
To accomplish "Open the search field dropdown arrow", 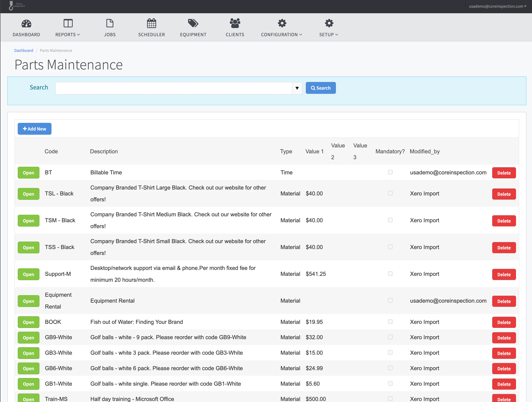I will click(297, 88).
